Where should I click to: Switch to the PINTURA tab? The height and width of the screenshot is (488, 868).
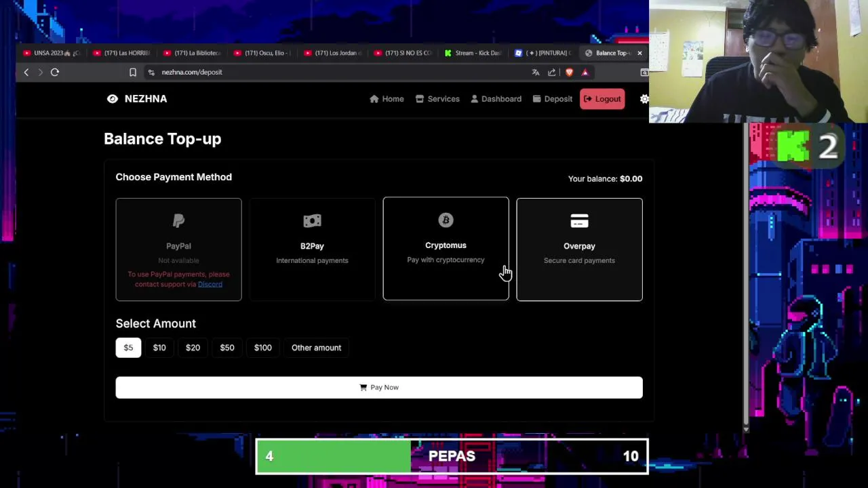click(544, 53)
